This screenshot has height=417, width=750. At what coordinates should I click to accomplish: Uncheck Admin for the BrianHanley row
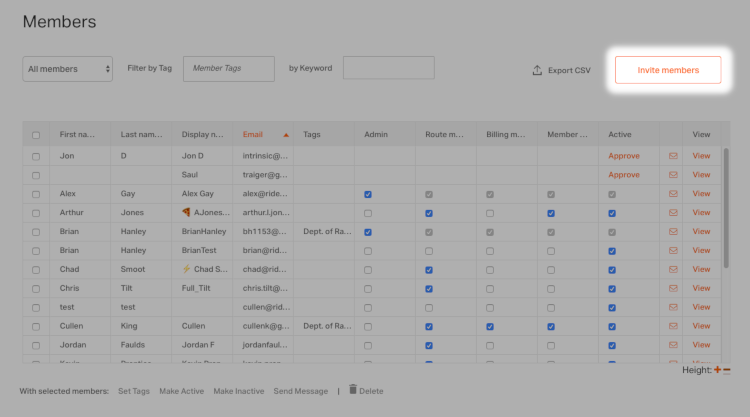coord(368,232)
